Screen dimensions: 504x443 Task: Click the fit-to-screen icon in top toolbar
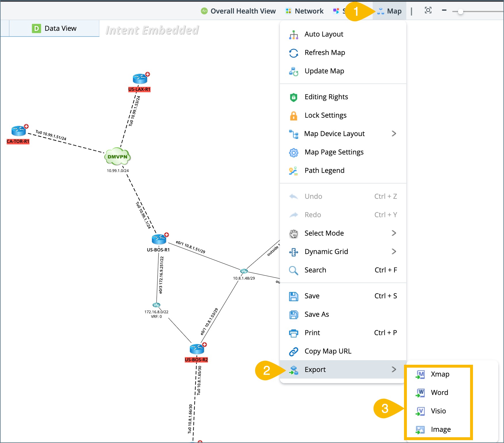pyautogui.click(x=428, y=11)
